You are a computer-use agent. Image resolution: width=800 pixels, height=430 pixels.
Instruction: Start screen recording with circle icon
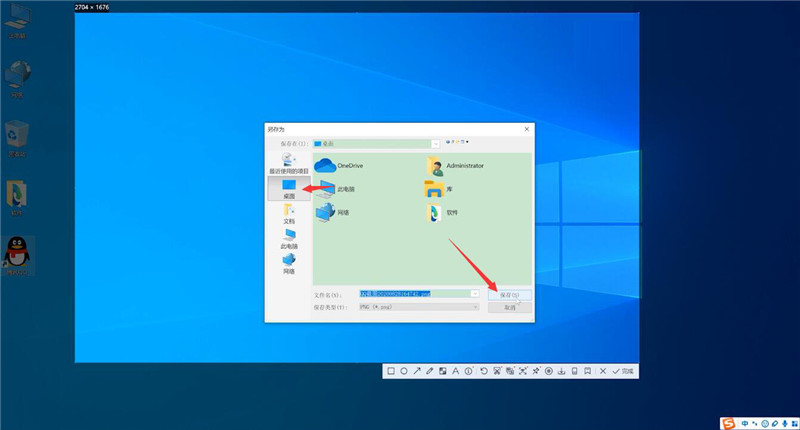pos(549,371)
